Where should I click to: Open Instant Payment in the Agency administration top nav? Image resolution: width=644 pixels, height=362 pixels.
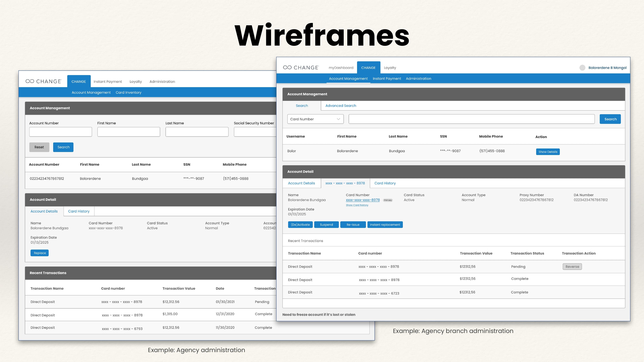[x=108, y=81]
